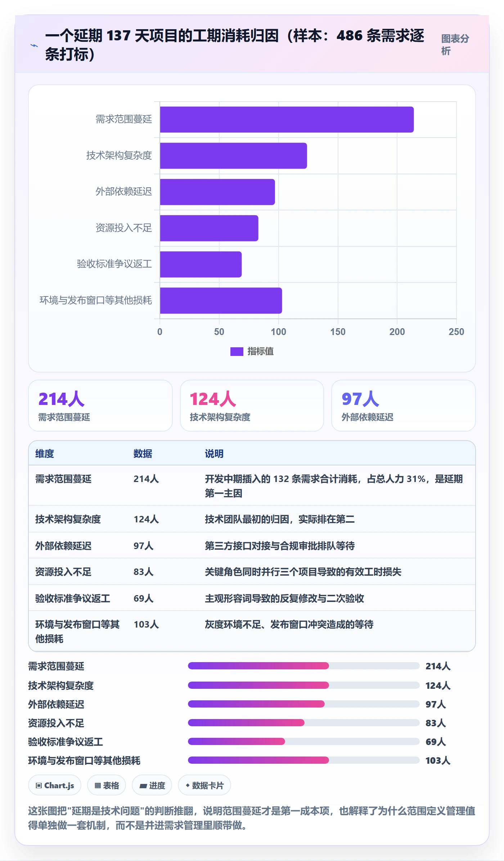
Task: Click the 环境与发布窗口等其他损耗 chart bar
Action: (x=221, y=300)
